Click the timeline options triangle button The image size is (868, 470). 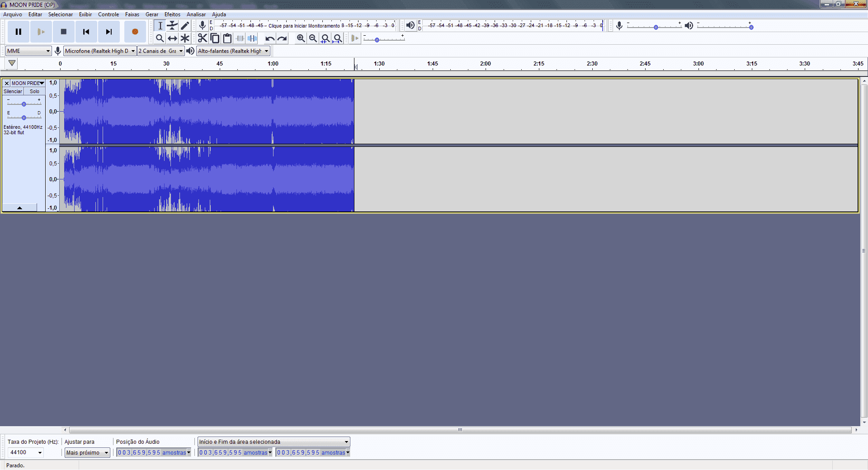[12, 64]
